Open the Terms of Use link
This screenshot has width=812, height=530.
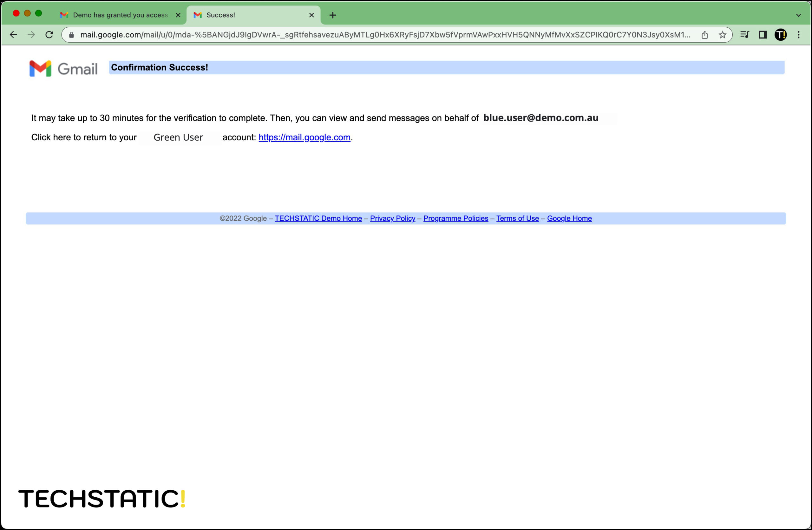click(517, 218)
